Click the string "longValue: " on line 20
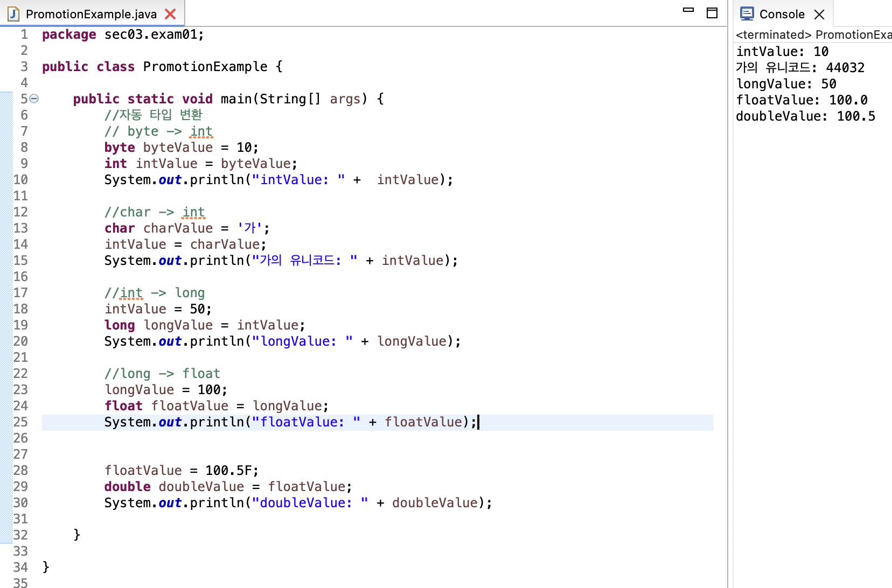The width and height of the screenshot is (892, 588). click(x=302, y=341)
